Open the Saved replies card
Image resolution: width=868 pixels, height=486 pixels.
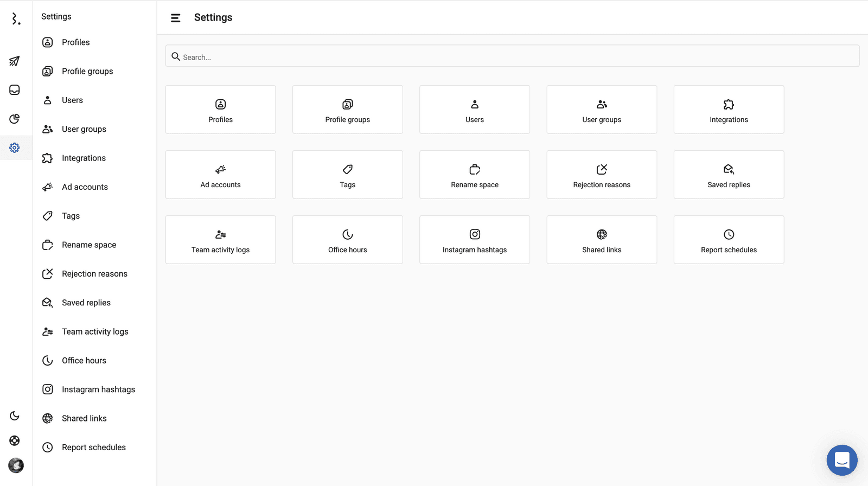(x=729, y=175)
